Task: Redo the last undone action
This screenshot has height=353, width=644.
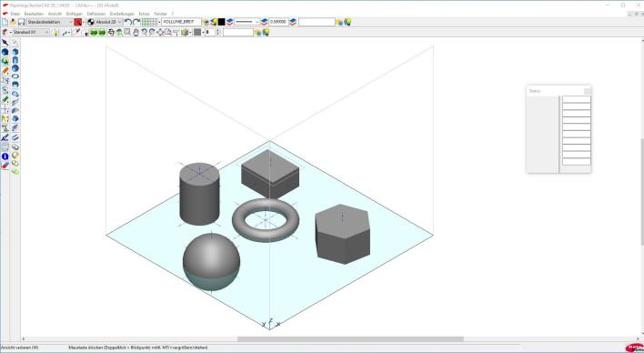Action: (136, 22)
